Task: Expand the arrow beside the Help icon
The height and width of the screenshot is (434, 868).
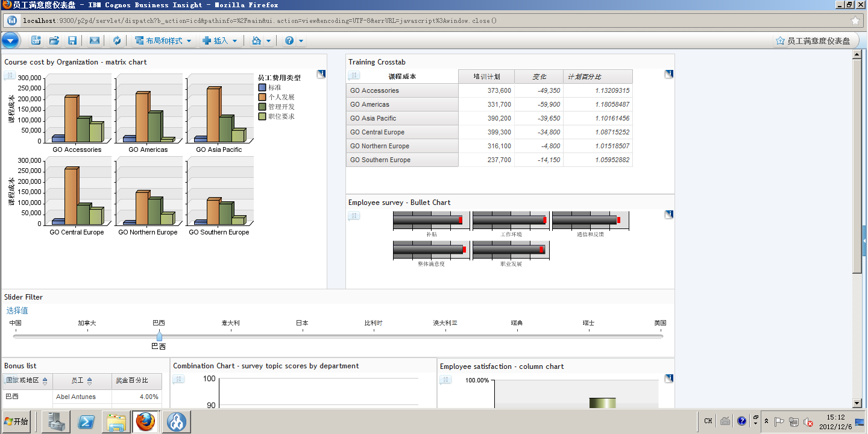Action: point(301,41)
